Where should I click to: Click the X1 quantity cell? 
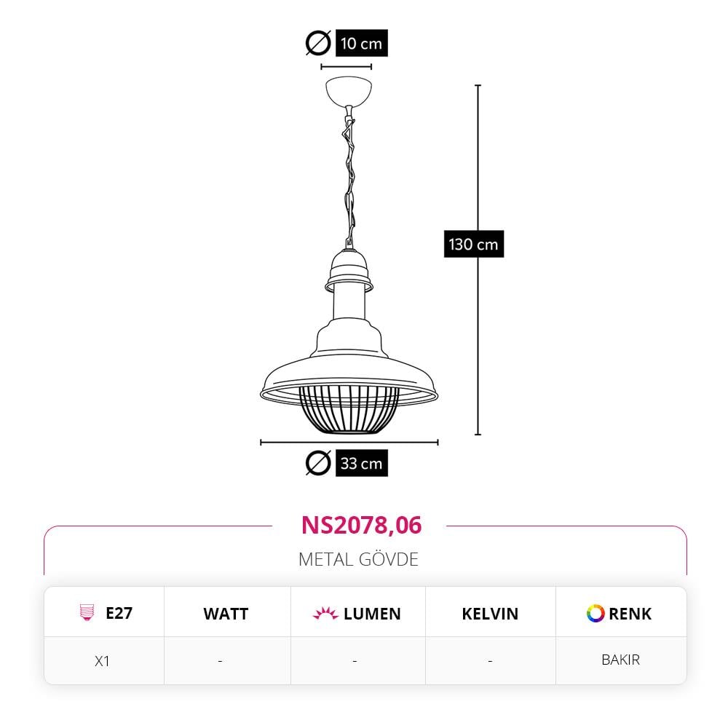click(102, 661)
